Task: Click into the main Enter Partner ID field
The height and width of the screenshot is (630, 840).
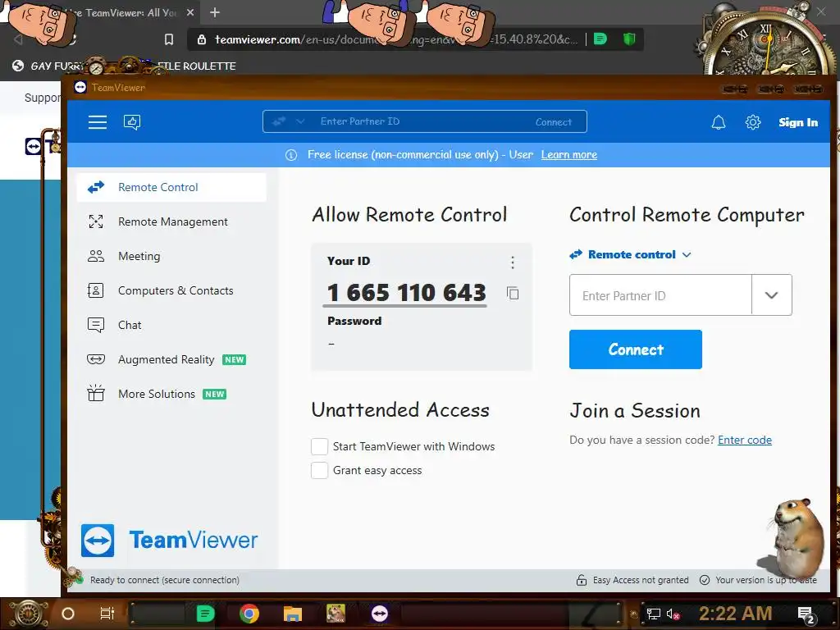Action: pyautogui.click(x=660, y=295)
